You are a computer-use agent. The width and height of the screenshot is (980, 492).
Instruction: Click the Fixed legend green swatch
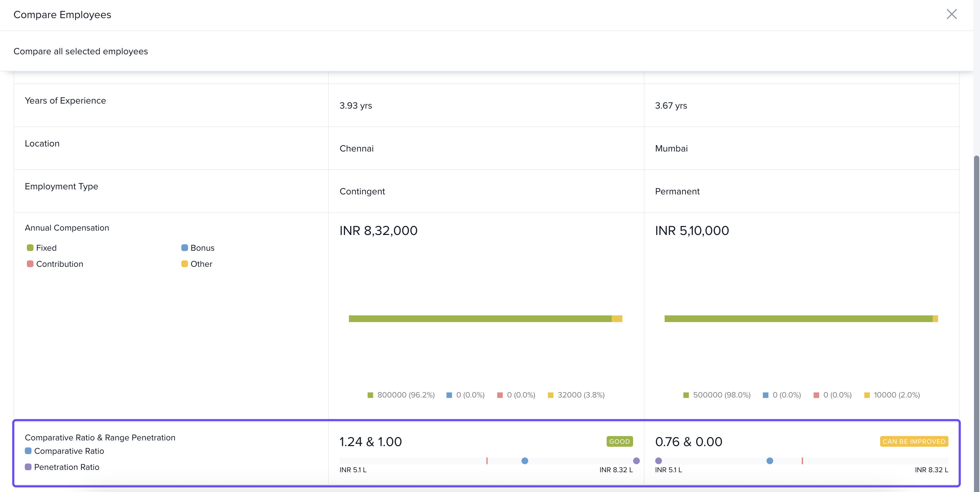point(30,248)
